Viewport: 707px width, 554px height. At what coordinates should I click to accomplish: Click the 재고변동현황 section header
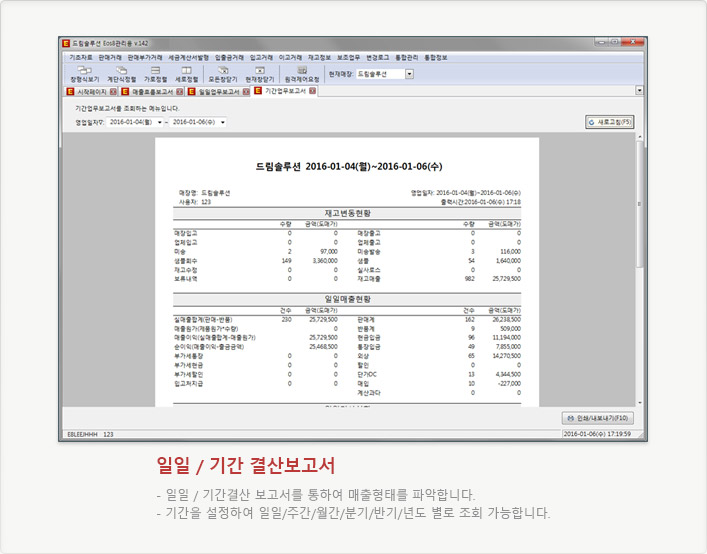[x=347, y=213]
